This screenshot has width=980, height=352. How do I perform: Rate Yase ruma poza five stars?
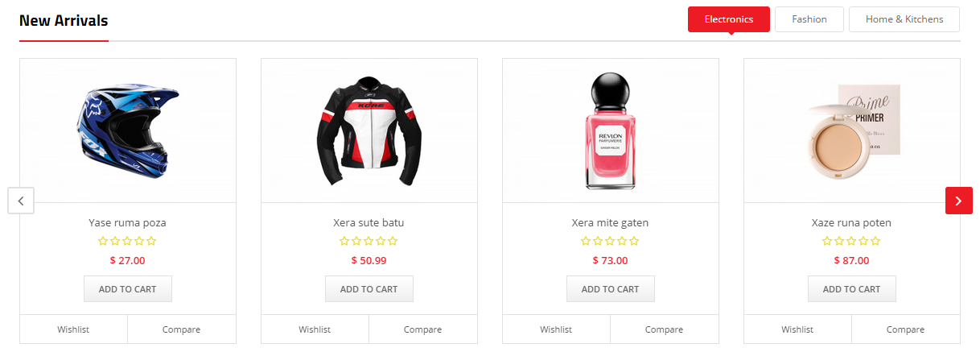point(151,241)
